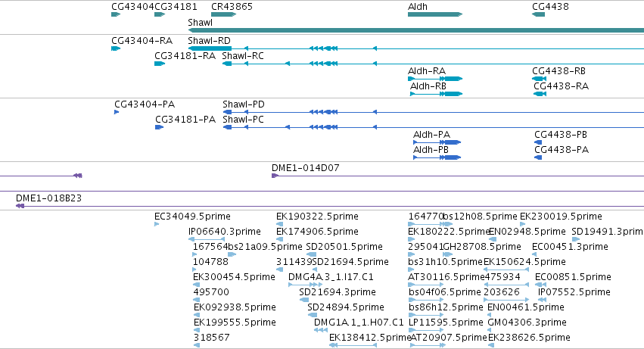This screenshot has width=644, height=349.
Task: Click the 495700 feature label
Action: click(211, 293)
